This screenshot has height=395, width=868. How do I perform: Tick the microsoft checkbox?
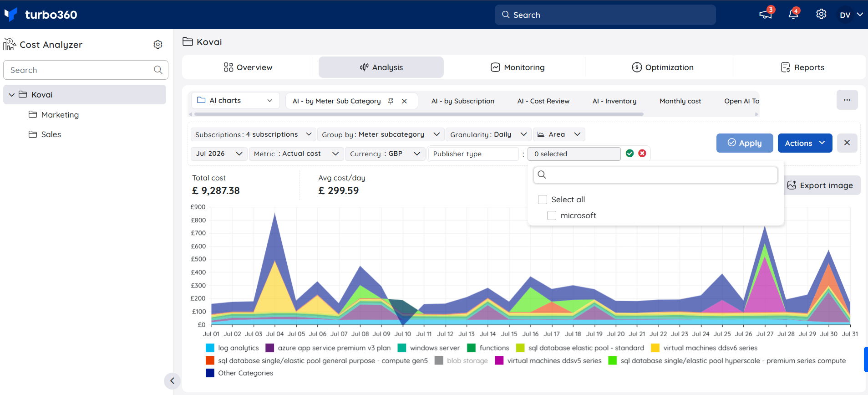(552, 215)
